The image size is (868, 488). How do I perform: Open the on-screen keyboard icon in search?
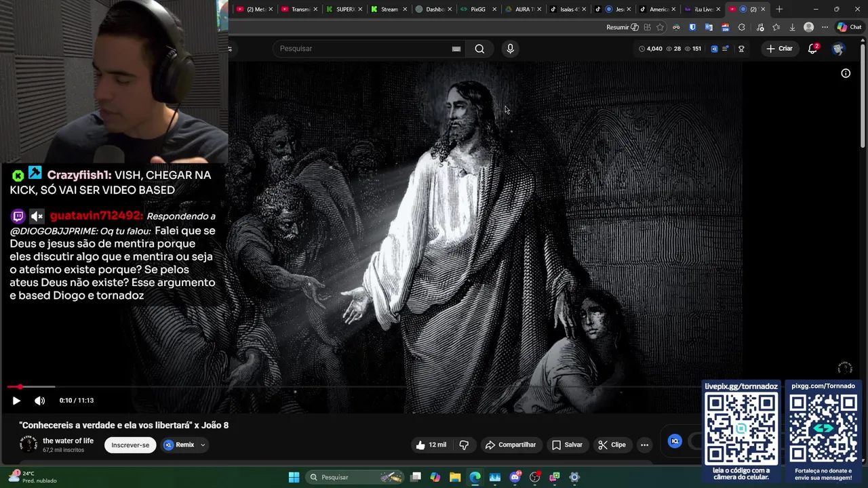coord(456,49)
